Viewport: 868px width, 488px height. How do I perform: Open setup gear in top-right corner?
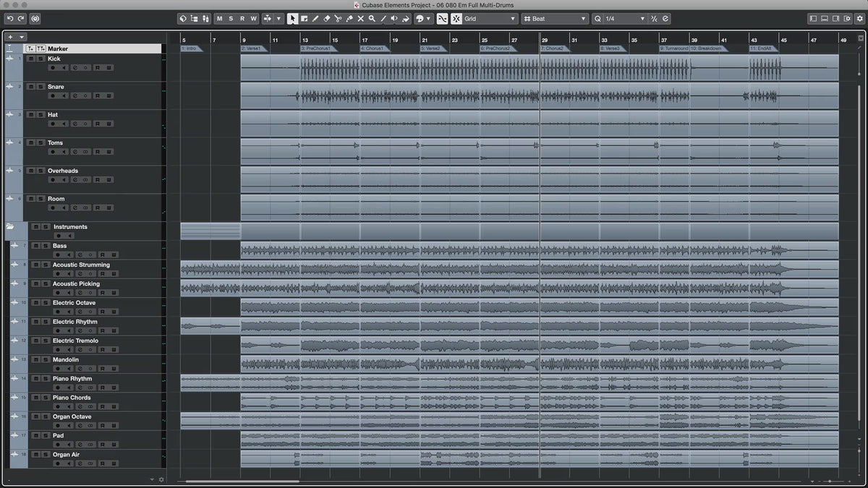[860, 19]
